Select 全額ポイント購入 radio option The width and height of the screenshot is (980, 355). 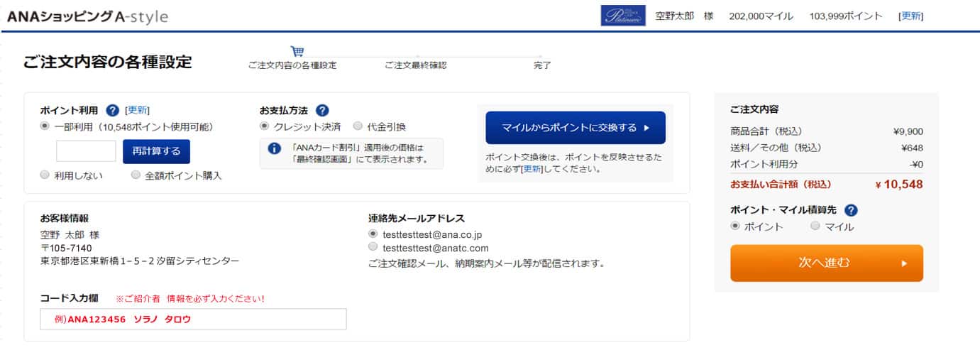136,175
